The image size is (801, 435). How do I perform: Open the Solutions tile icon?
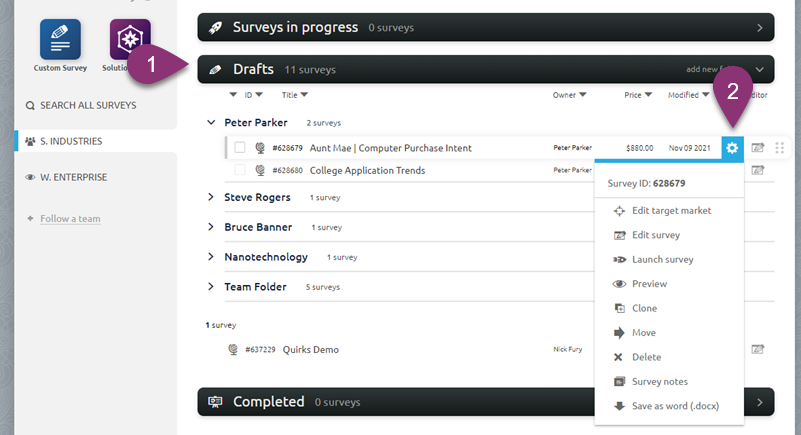coord(130,39)
